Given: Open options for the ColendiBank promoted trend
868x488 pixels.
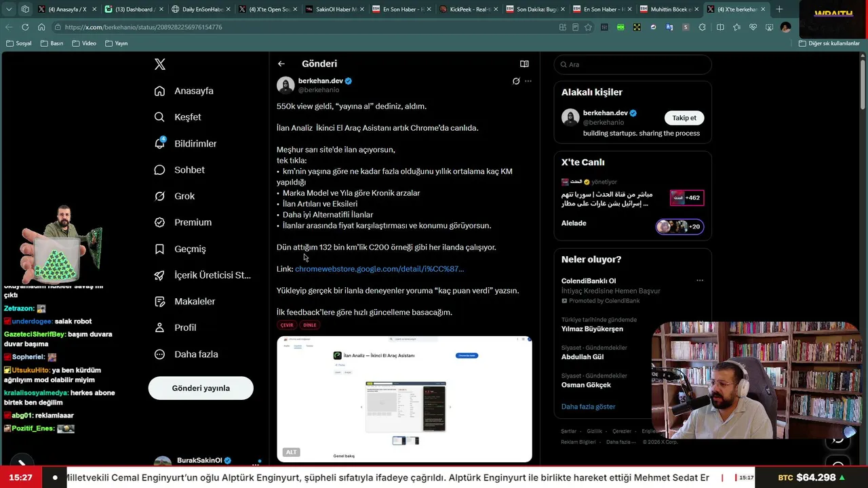Looking at the screenshot, I should click(700, 281).
